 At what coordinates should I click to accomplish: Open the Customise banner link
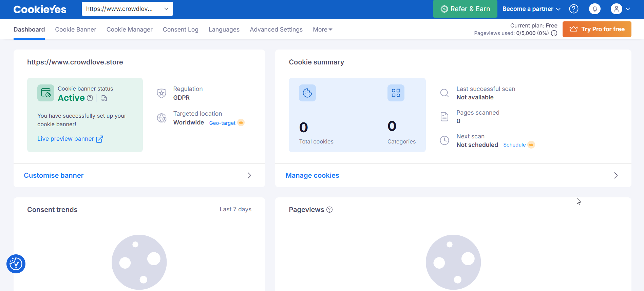tap(54, 175)
